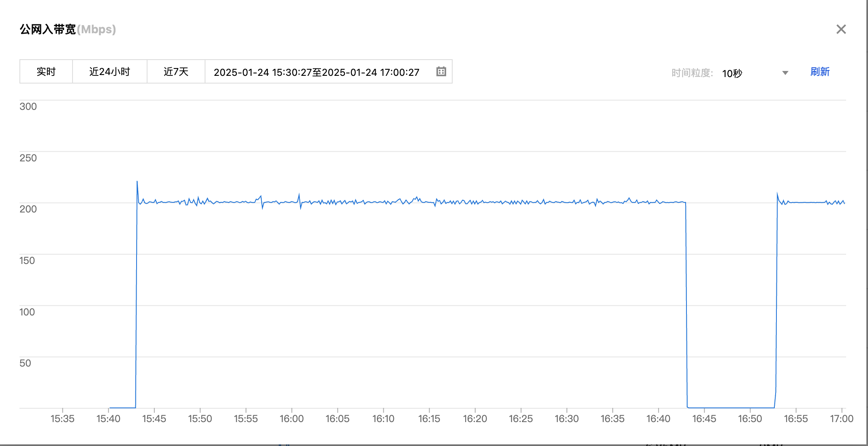
Task: Click the 16:15 x-axis label
Action: click(429, 419)
